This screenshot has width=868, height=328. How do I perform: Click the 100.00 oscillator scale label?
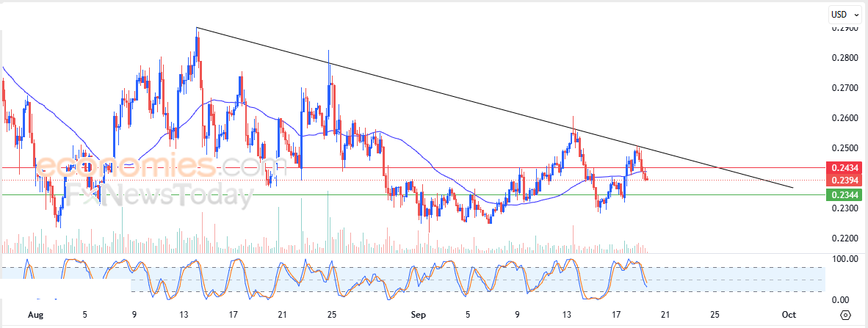[x=845, y=259]
